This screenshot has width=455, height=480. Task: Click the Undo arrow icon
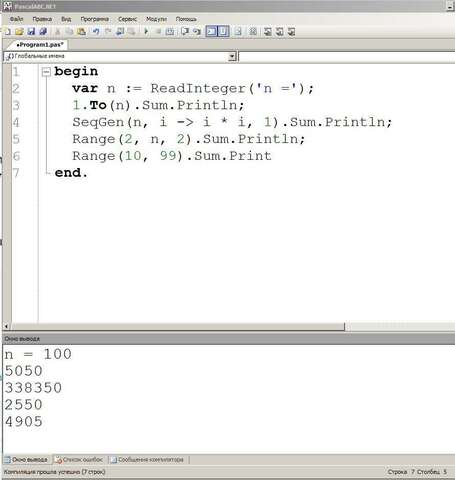click(96, 32)
